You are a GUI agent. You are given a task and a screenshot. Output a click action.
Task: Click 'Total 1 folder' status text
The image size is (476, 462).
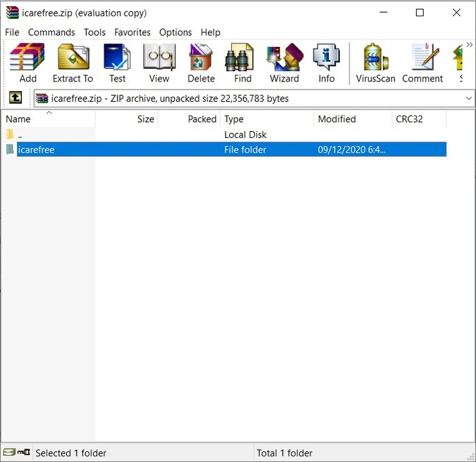click(x=284, y=453)
